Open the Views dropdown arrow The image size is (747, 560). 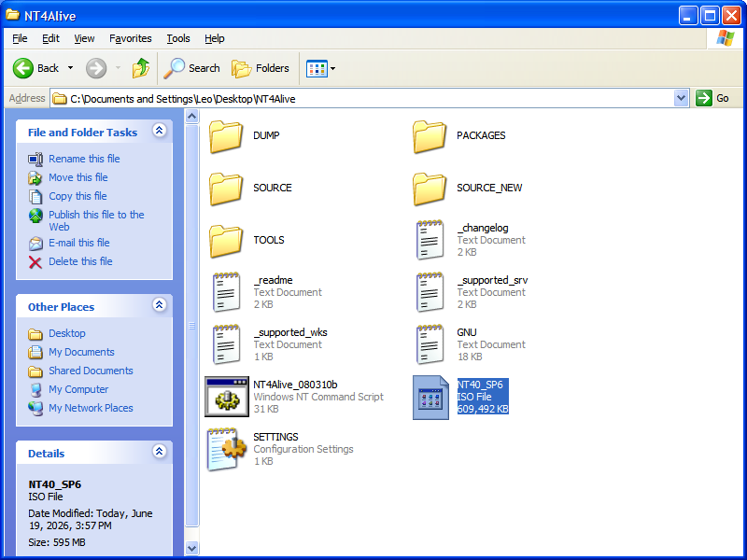pos(333,68)
